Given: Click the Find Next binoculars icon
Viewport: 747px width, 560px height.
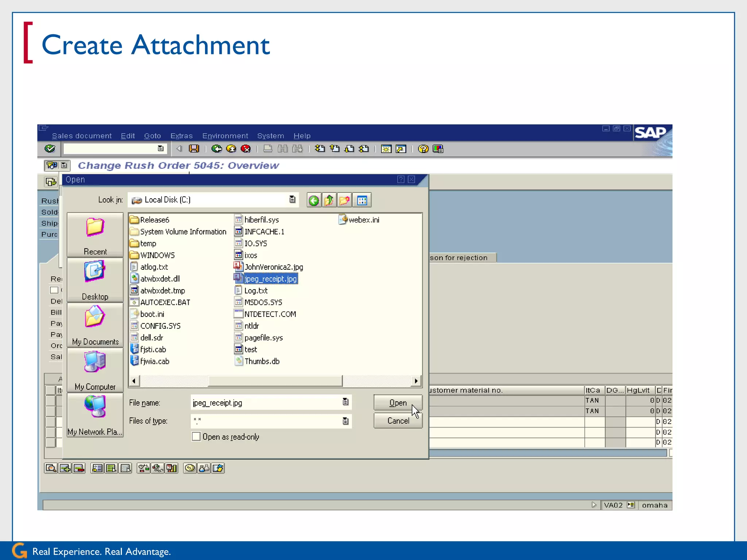Looking at the screenshot, I should (298, 149).
